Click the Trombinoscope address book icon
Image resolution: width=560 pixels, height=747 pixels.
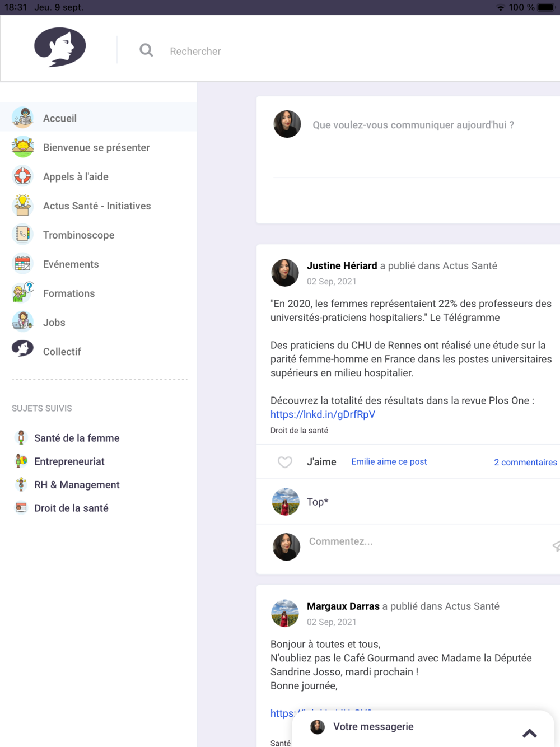click(22, 234)
